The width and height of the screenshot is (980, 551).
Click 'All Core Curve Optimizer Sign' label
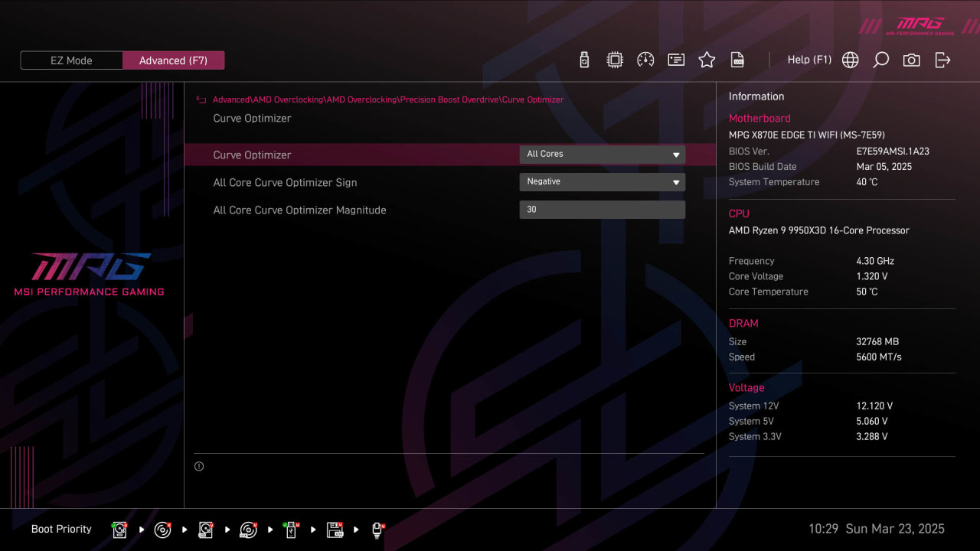pyautogui.click(x=285, y=182)
